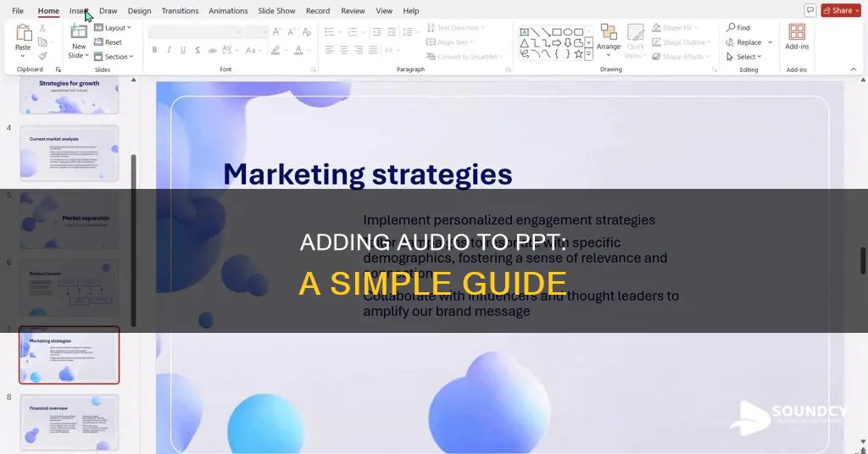Toggle left text alignment
The image size is (868, 454).
[x=330, y=50]
